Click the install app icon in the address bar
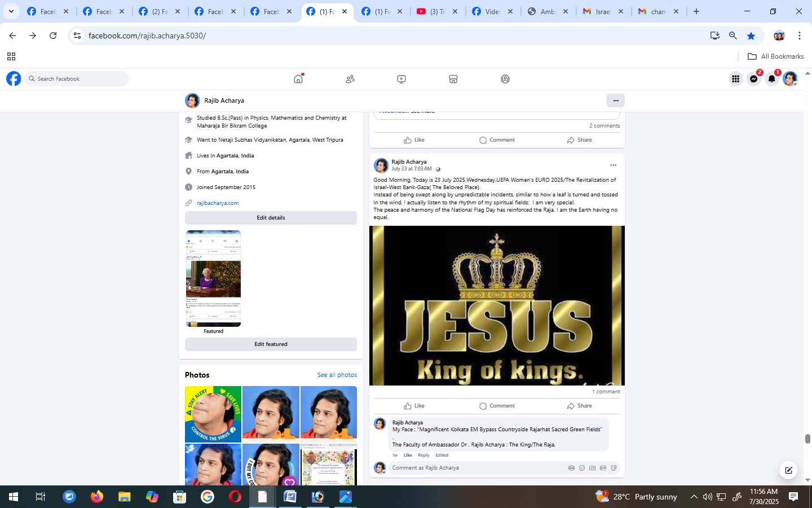 click(x=715, y=36)
